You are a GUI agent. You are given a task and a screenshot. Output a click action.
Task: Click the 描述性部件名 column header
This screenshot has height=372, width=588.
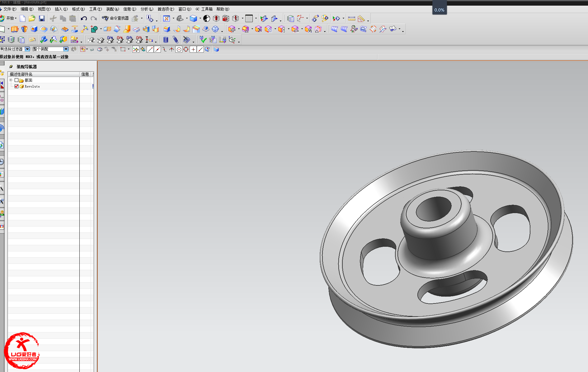(x=44, y=74)
